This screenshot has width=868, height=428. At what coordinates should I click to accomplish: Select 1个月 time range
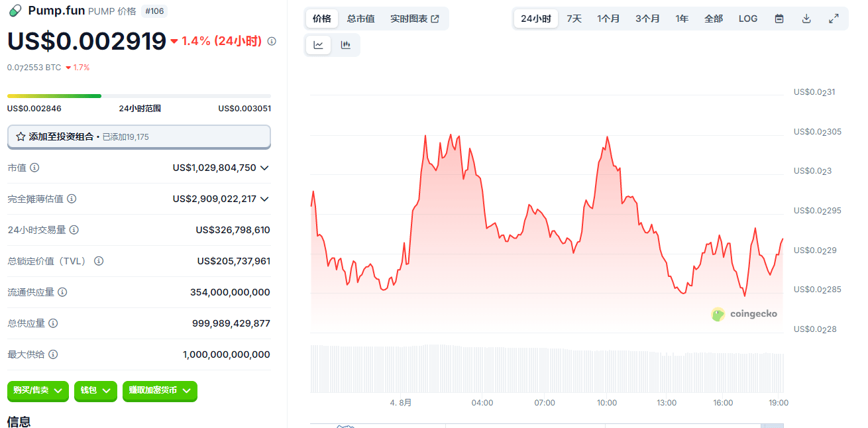coord(608,19)
